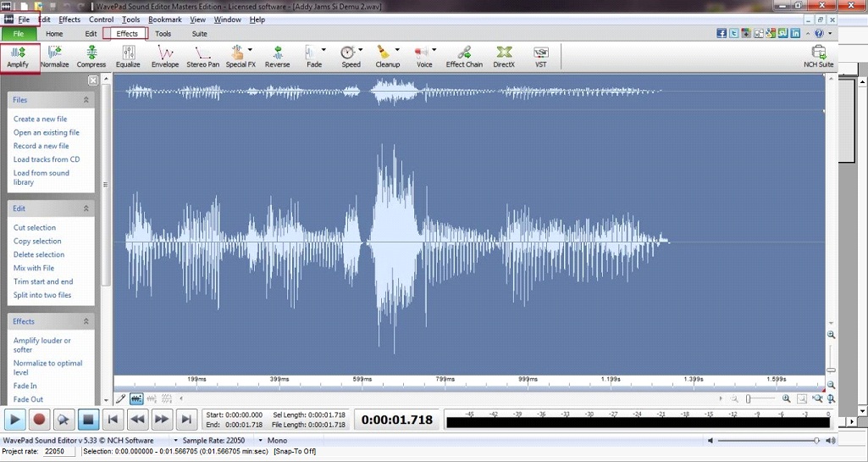
Task: Switch to the Suite ribbon tab
Action: pos(199,33)
